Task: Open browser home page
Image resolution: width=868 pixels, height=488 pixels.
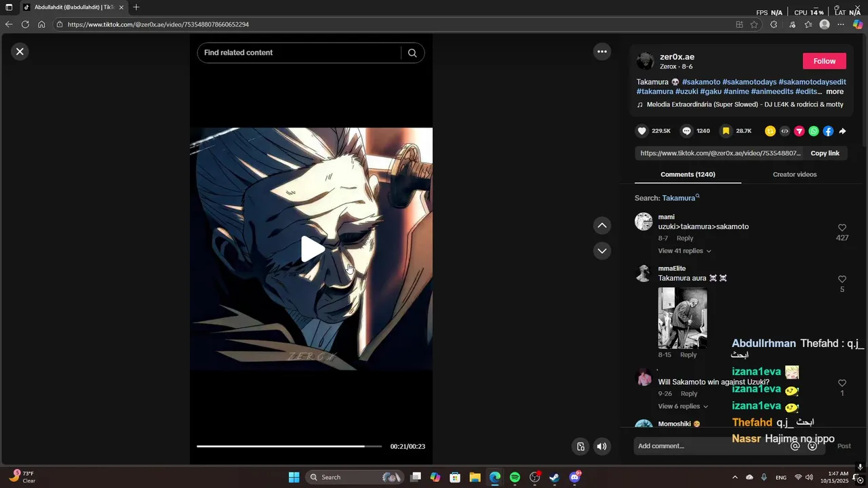Action: pos(41,24)
